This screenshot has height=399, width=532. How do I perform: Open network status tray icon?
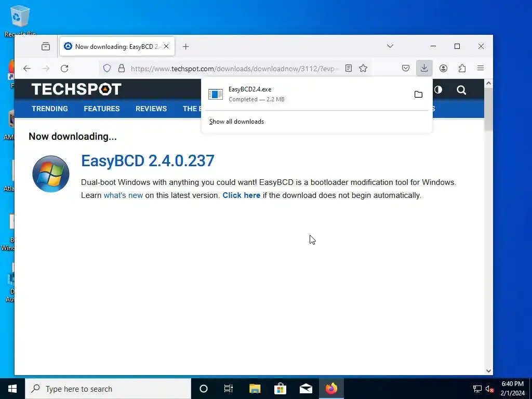coord(477,389)
